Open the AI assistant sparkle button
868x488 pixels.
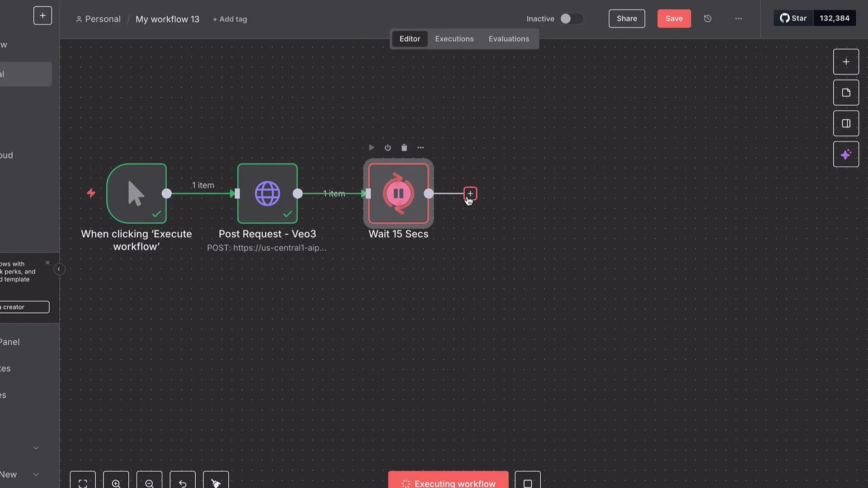pos(846,155)
